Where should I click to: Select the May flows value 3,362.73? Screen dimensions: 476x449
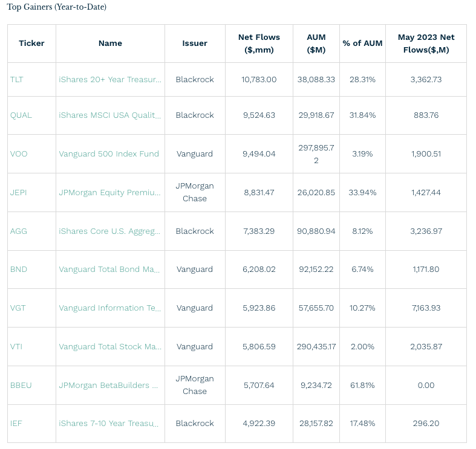[426, 80]
